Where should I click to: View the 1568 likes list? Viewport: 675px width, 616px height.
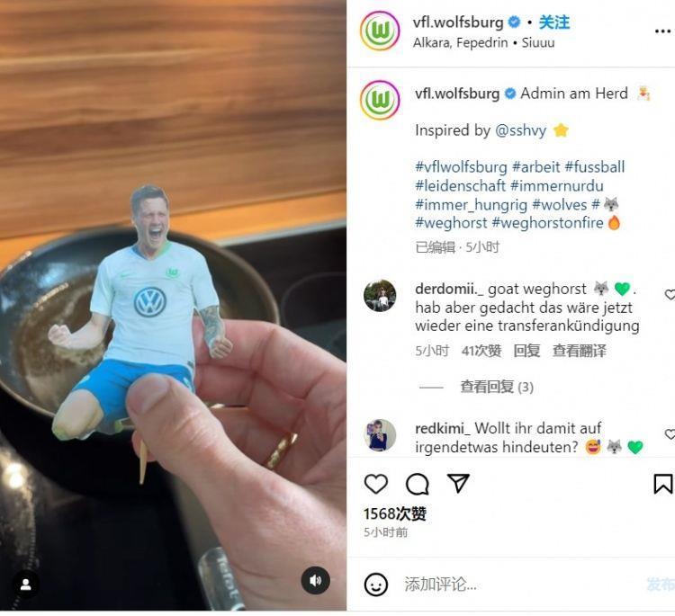point(395,513)
